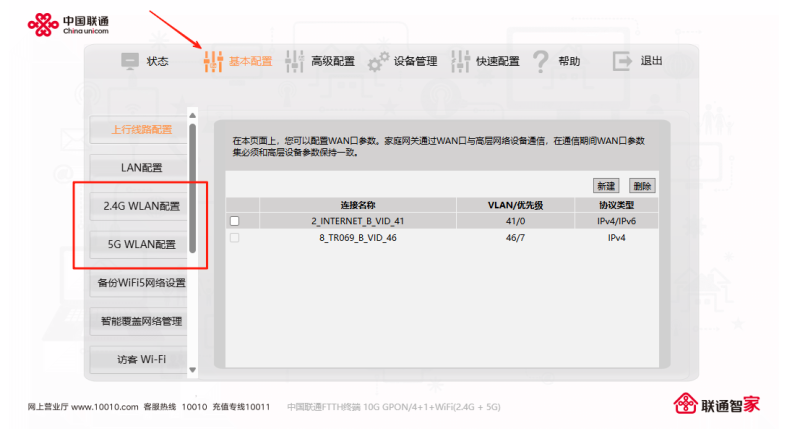Select the 8_TR069_B_VID_46 connection name
The width and height of the screenshot is (800, 434).
(x=358, y=238)
